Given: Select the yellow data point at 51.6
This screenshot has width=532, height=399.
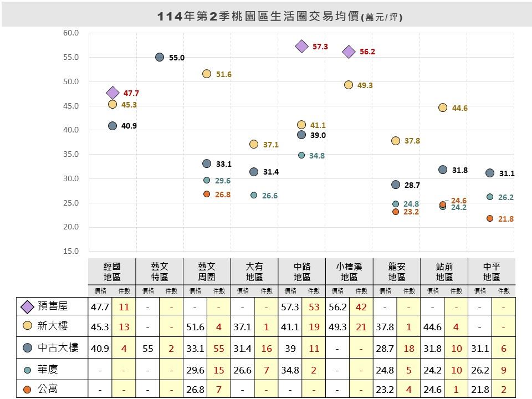Looking at the screenshot, I should coord(207,74).
